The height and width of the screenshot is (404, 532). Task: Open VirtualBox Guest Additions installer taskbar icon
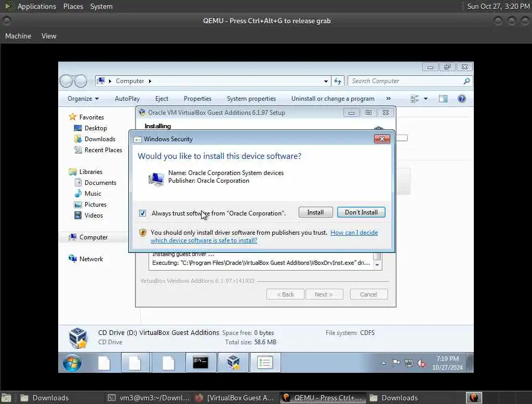click(233, 362)
